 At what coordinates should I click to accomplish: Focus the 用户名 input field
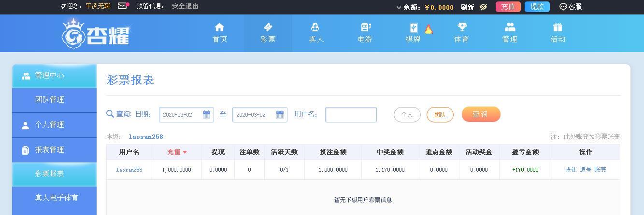pyautogui.click(x=351, y=115)
